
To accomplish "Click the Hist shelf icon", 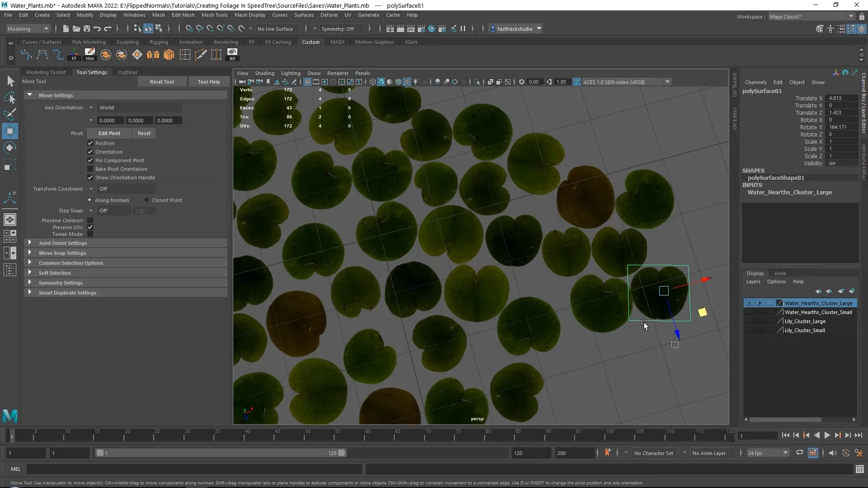I will [90, 55].
